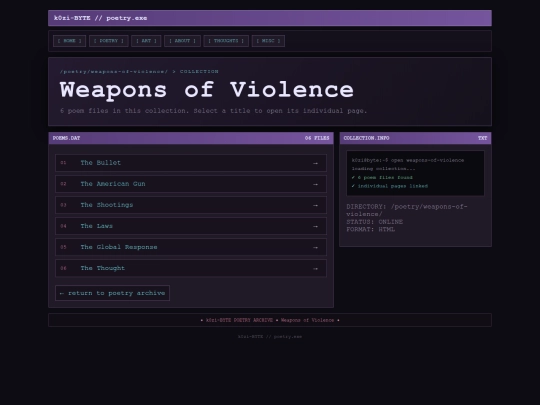Click the 06 FILES label
The image size is (540, 405).
point(317,138)
